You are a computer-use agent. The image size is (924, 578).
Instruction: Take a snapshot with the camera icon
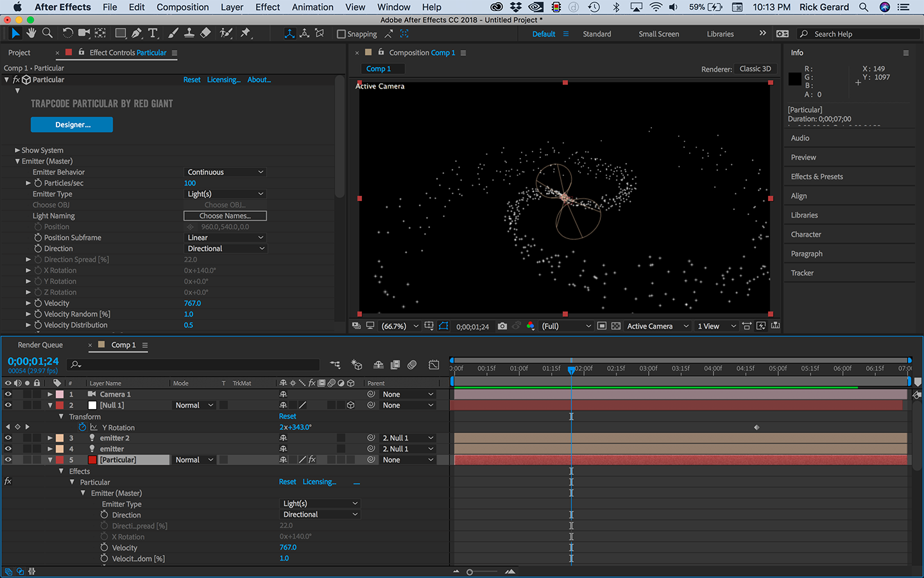point(502,326)
